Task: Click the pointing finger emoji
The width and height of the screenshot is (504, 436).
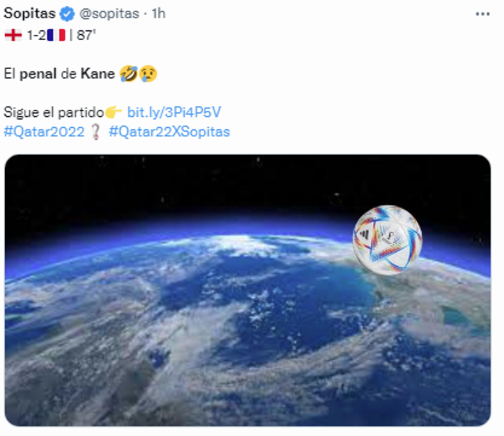Action: tap(114, 112)
